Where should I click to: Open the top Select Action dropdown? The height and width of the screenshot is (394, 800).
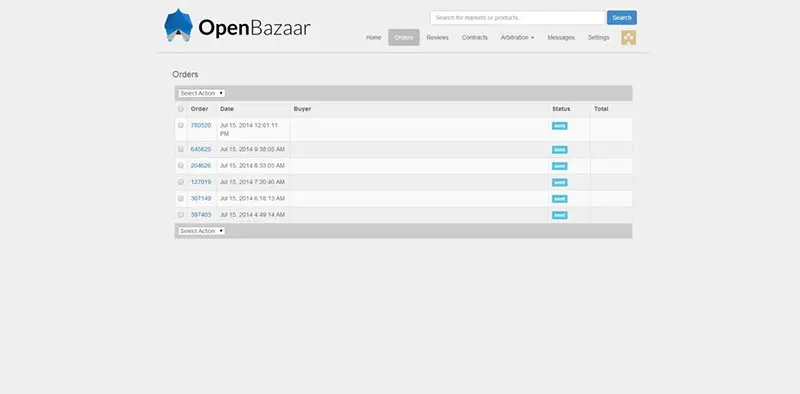tap(202, 93)
